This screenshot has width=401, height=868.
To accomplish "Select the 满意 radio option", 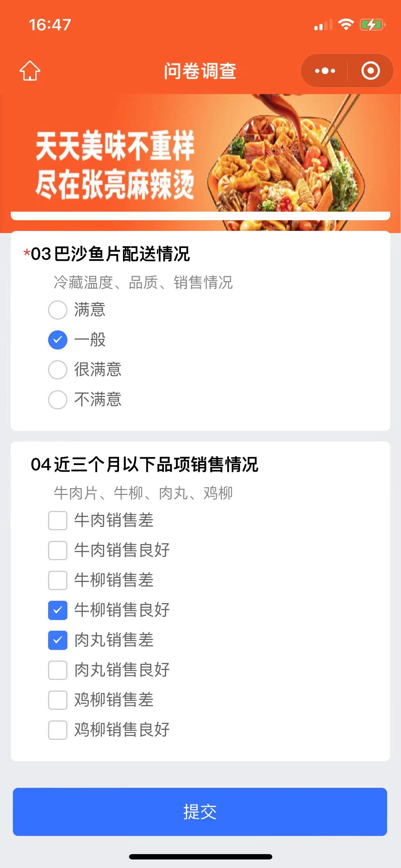I will 58,310.
